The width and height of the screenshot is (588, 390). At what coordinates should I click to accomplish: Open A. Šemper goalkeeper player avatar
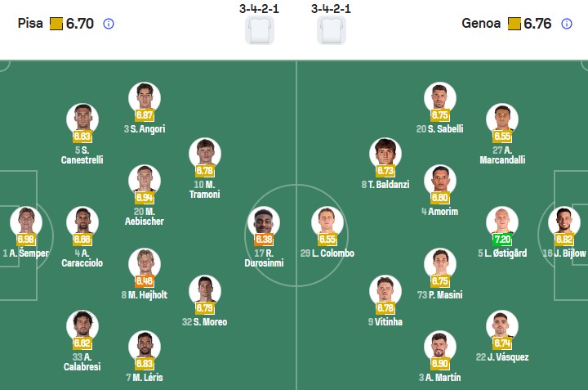25,222
